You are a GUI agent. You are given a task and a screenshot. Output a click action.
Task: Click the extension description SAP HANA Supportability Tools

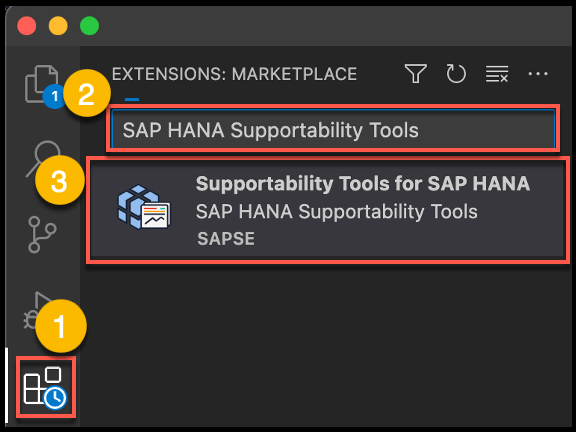(x=336, y=212)
